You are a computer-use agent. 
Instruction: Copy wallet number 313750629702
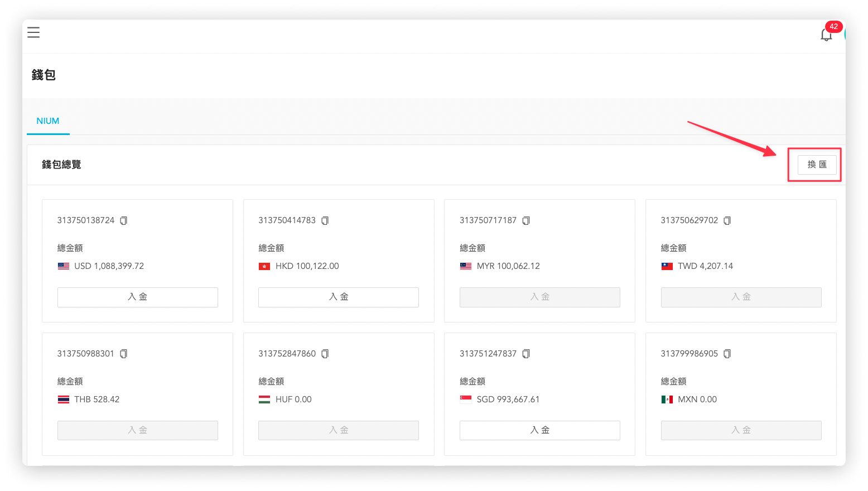[x=727, y=220]
